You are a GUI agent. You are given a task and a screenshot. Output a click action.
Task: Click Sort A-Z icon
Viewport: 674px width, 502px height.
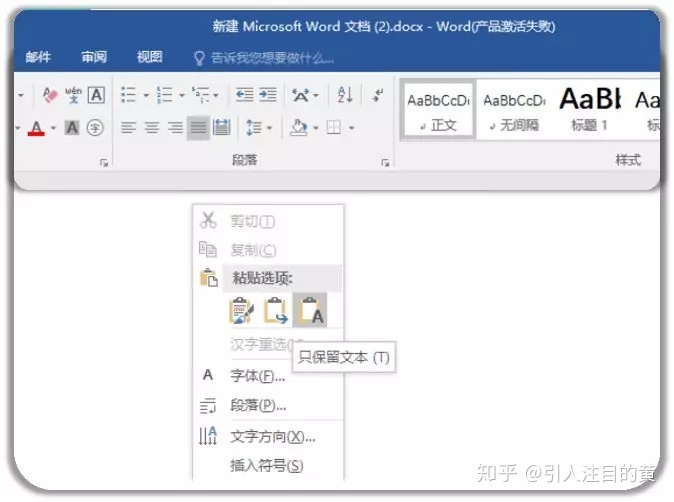pyautogui.click(x=345, y=95)
